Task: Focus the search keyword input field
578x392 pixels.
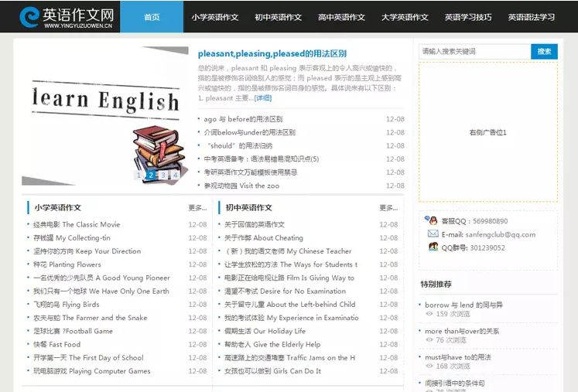Action: pyautogui.click(x=475, y=51)
